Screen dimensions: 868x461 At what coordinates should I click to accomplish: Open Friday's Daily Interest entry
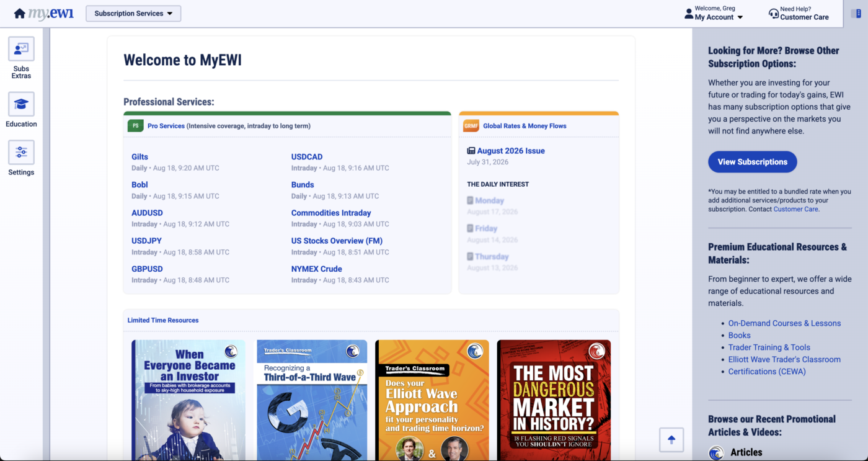pos(486,228)
